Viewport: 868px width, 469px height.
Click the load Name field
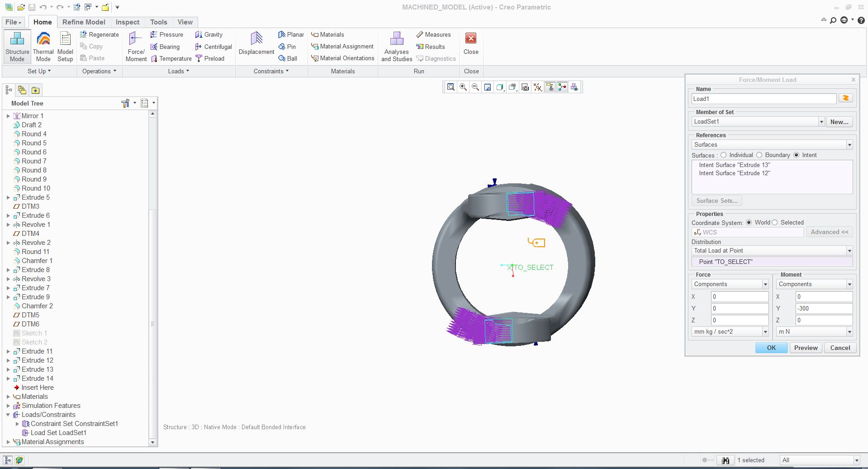tap(764, 99)
